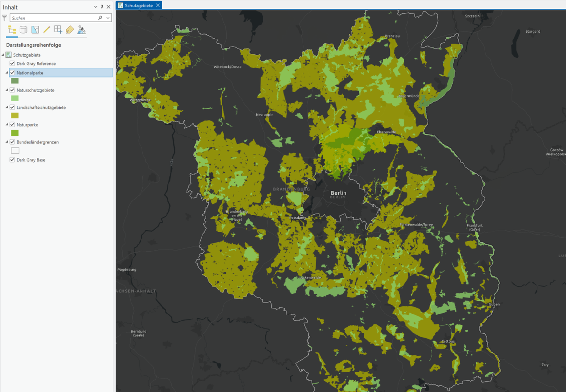The image size is (566, 392).
Task: Uncheck Bundesländergrenzen layer
Action: click(x=12, y=142)
